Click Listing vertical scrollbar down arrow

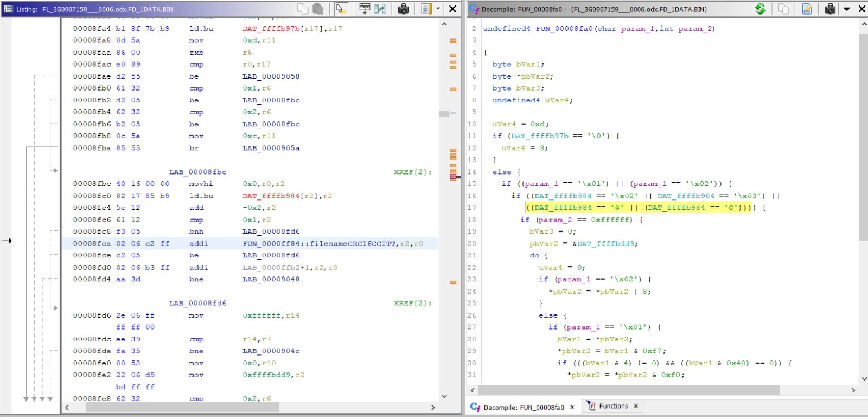444,396
